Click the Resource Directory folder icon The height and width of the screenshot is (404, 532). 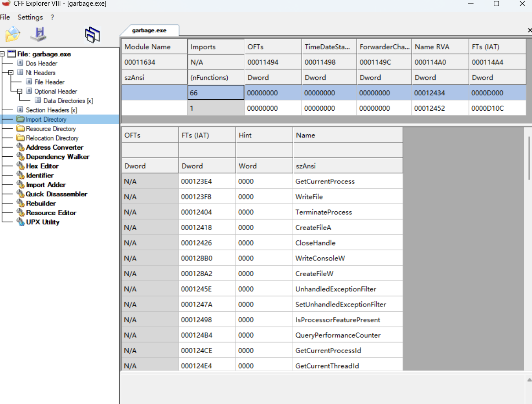tap(20, 129)
